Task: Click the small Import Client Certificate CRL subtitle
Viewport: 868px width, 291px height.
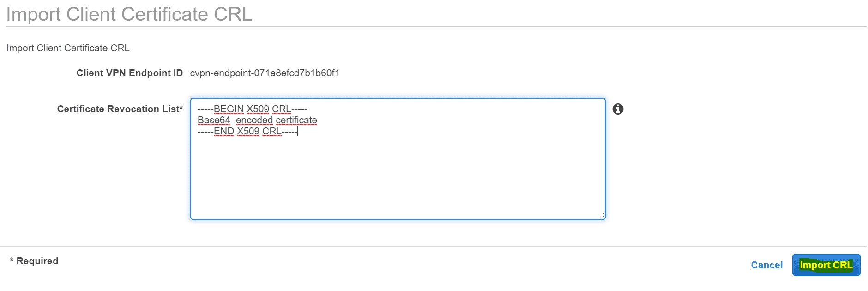Action: pos(68,48)
